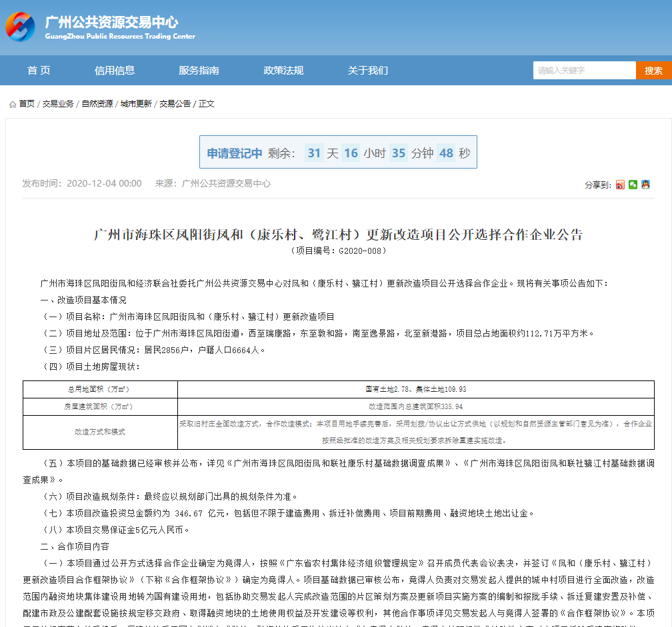Share to QQ using the penguin icon

645,185
